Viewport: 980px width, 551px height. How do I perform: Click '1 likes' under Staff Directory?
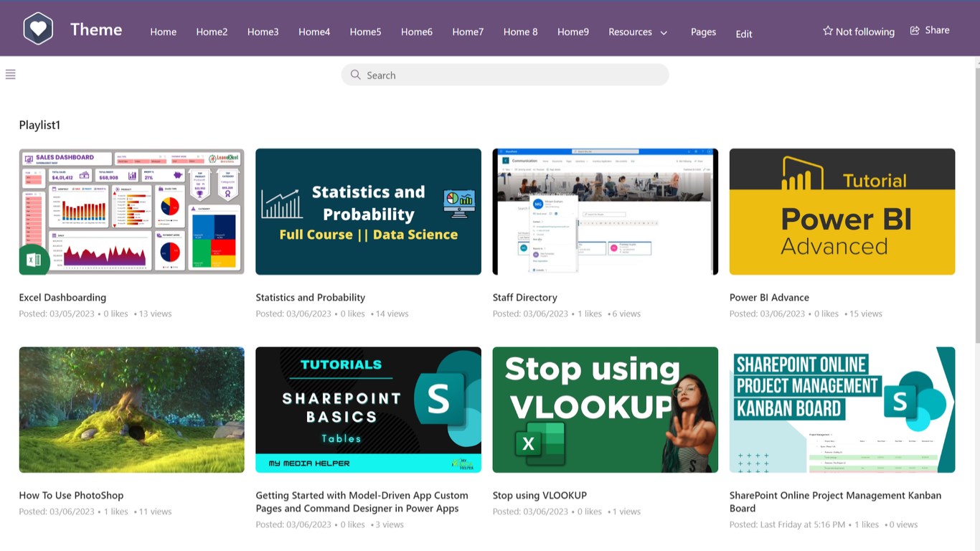pos(590,314)
